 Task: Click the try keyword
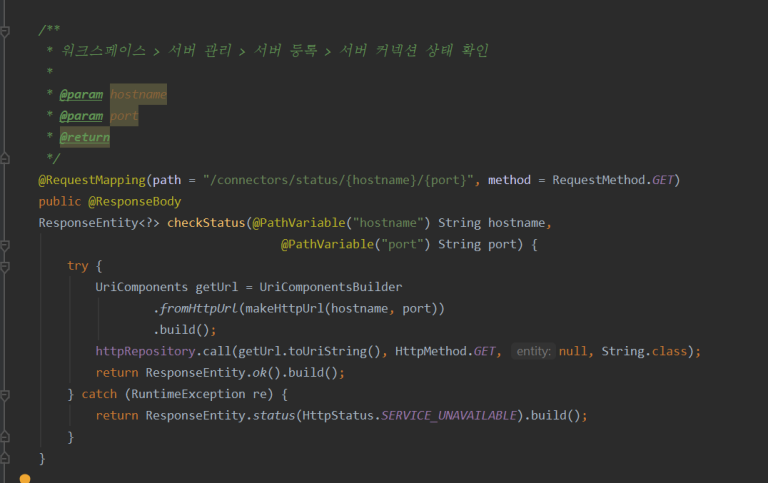[78, 266]
